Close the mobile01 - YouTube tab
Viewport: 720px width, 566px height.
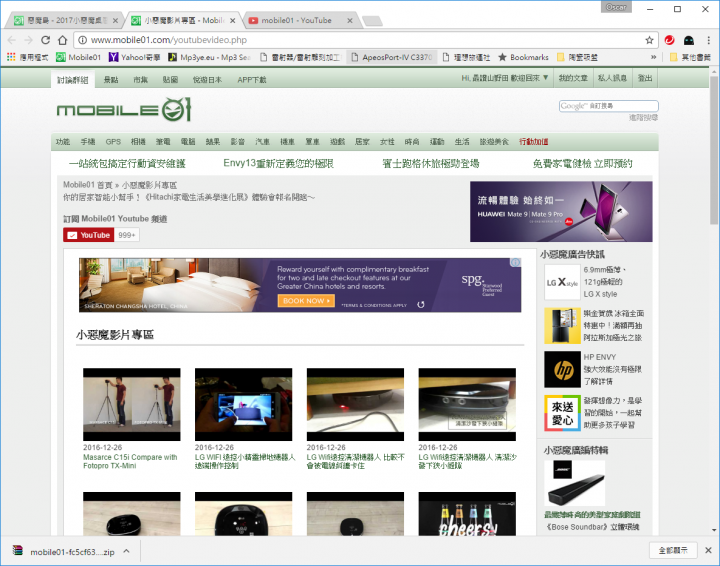click(350, 20)
